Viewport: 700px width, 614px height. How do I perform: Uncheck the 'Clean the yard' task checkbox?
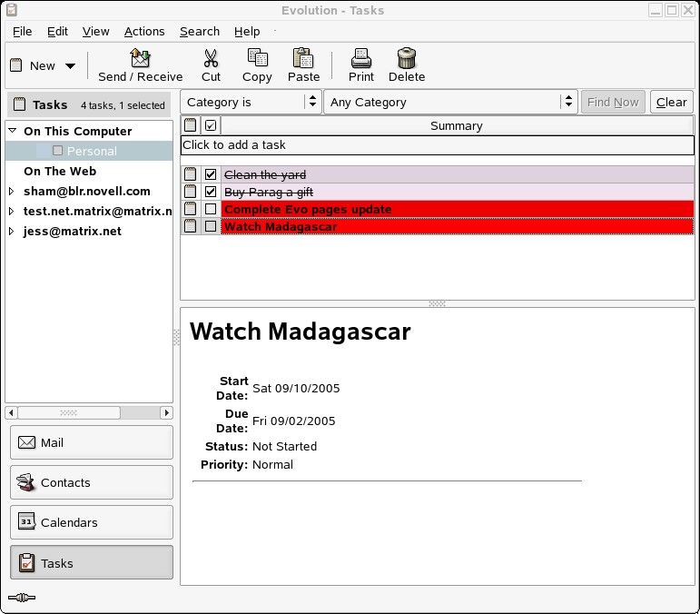(x=211, y=174)
